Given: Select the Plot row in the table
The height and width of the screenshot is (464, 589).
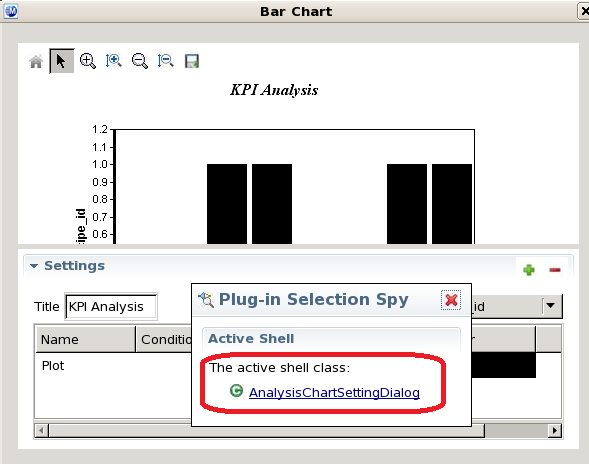Looking at the screenshot, I should (x=113, y=366).
